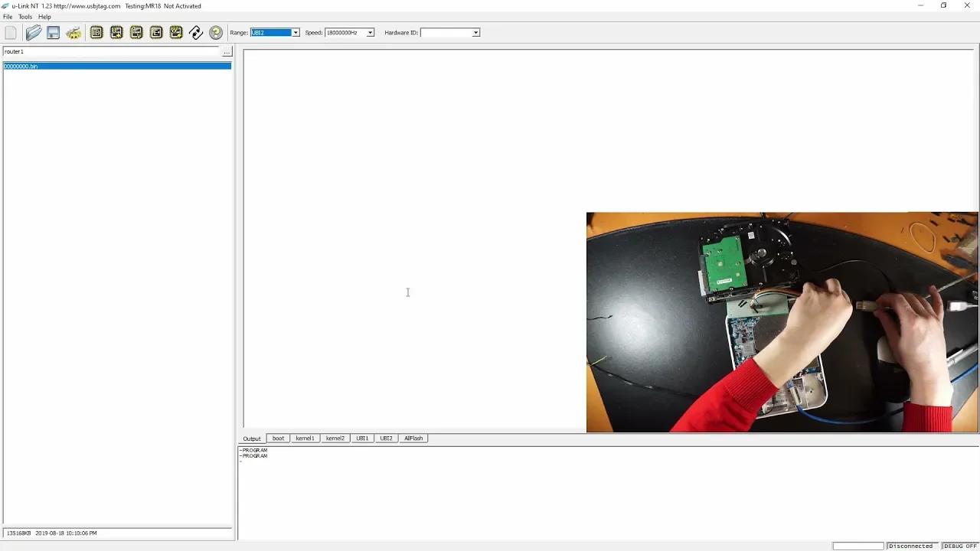
Task: Click the Disconnected status indicator
Action: 911,545
